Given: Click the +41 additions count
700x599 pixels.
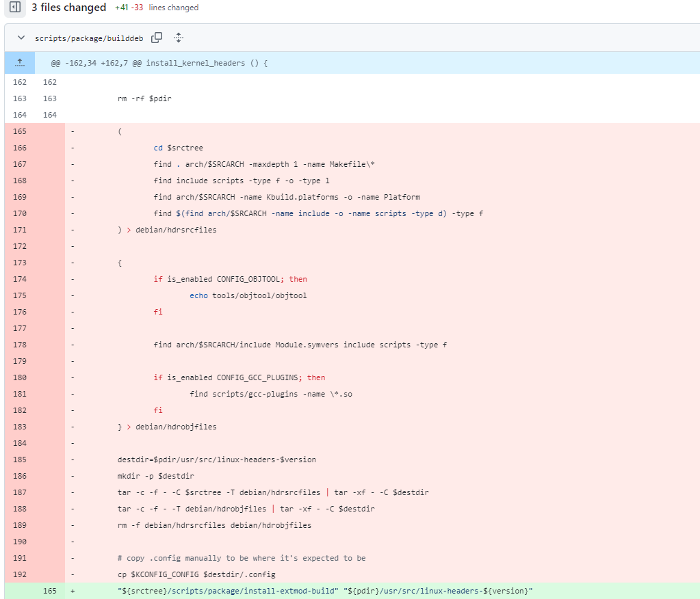Looking at the screenshot, I should [x=121, y=8].
